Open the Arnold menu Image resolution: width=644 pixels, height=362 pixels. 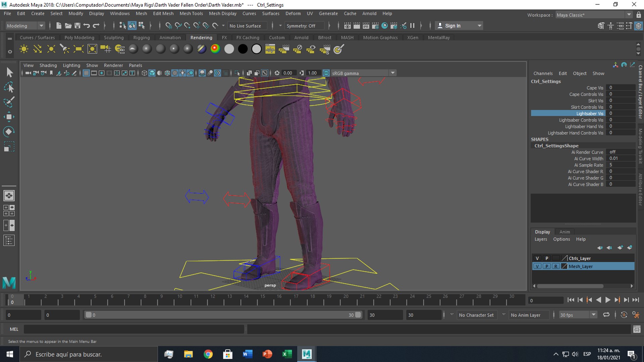point(369,13)
